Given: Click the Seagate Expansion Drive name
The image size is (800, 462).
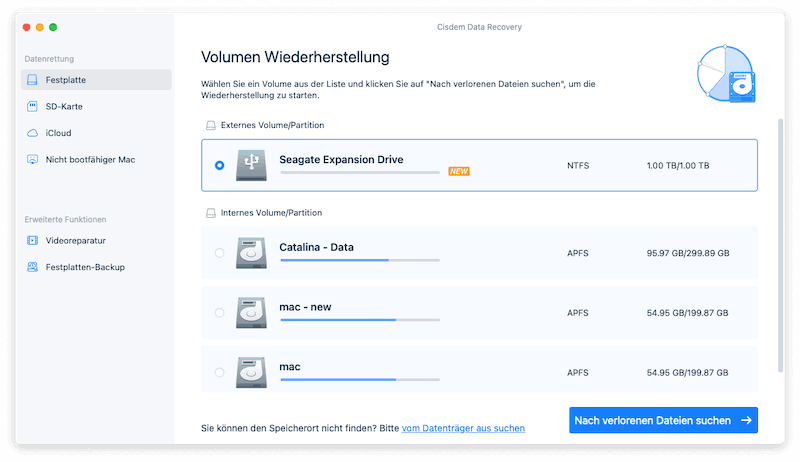Looking at the screenshot, I should coord(341,160).
